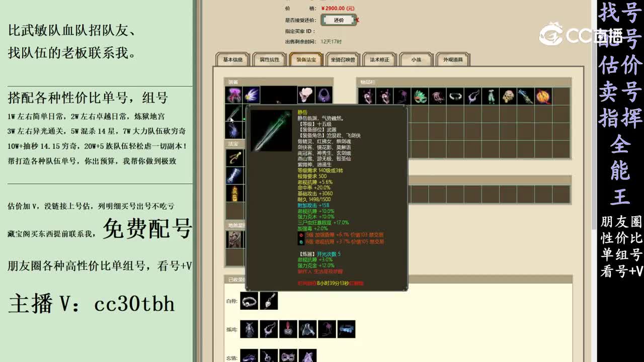Image resolution: width=644 pixels, height=362 pixels.
Task: Click the white-pink flower equipment icon
Action: (306, 95)
